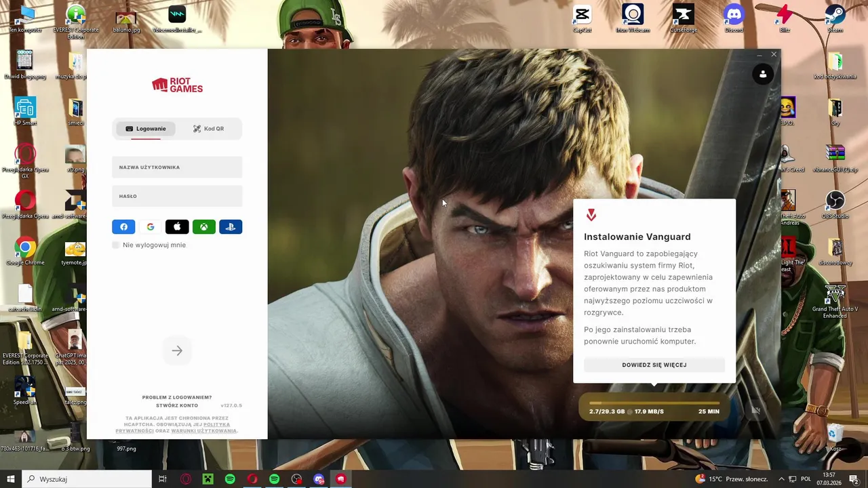Click the 2.7/29.3 GB download text

pyautogui.click(x=607, y=411)
